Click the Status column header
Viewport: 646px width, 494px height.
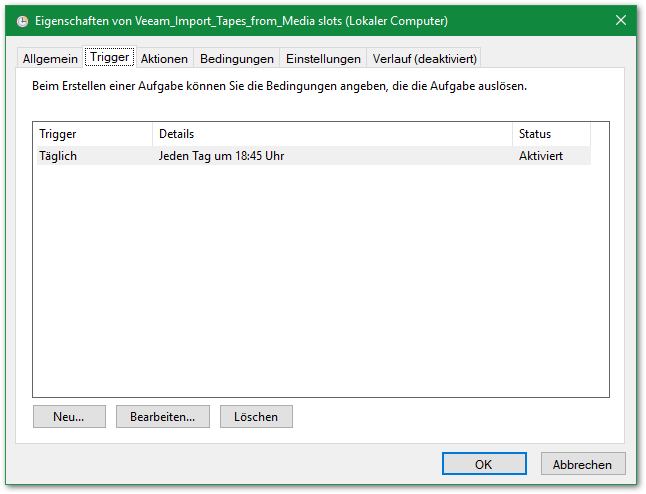coord(551,134)
